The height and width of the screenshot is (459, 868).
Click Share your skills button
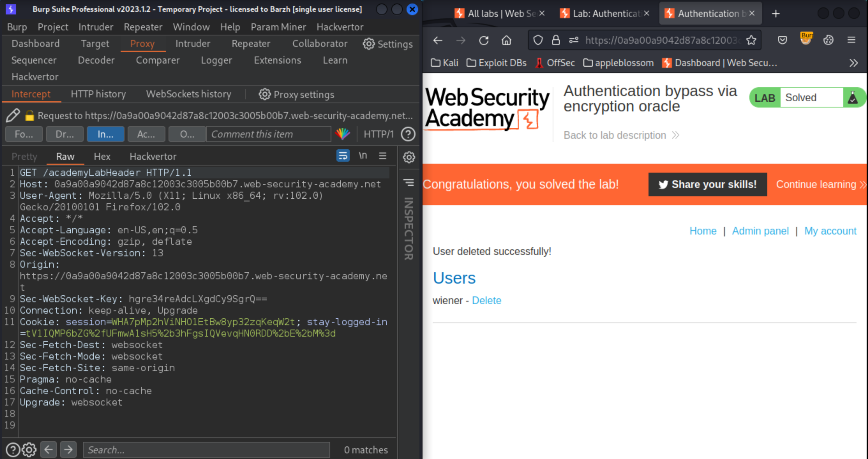tap(707, 184)
